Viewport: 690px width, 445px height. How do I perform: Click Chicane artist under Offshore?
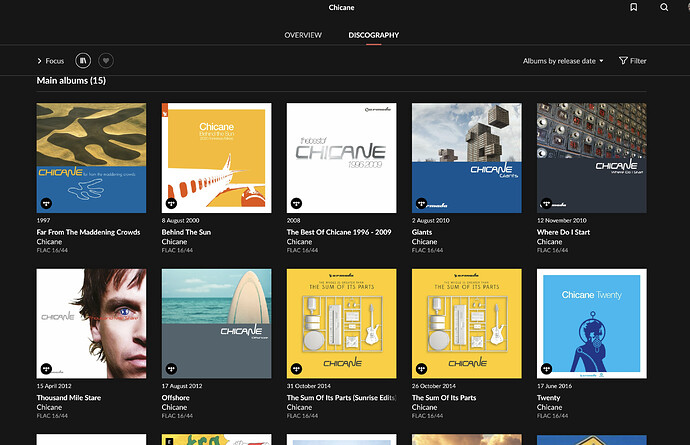coord(174,407)
